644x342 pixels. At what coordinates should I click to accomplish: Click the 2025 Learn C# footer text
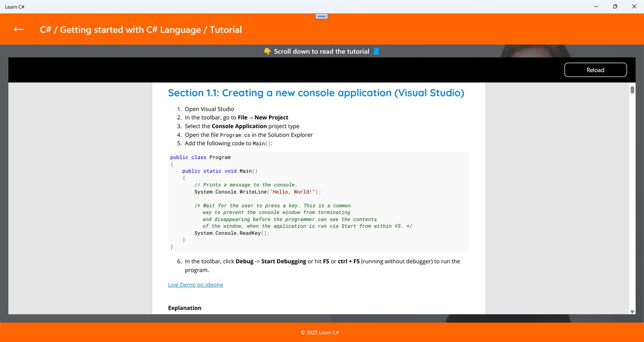pos(319,332)
